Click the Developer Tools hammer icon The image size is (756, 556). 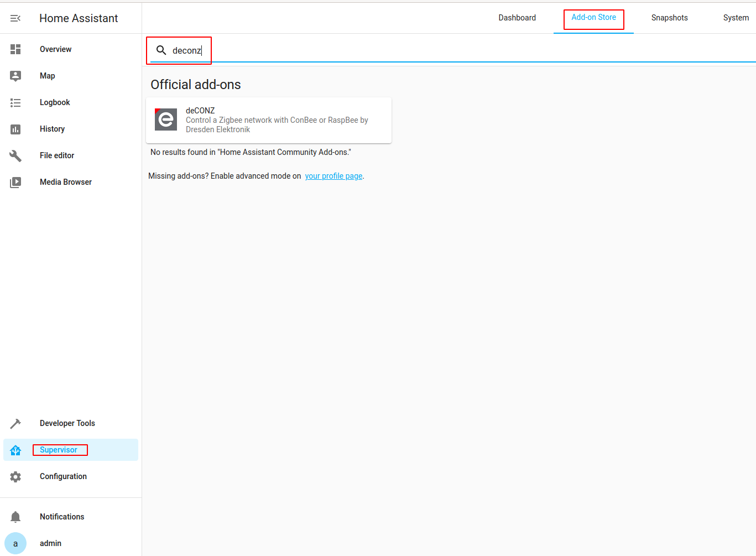coord(15,423)
